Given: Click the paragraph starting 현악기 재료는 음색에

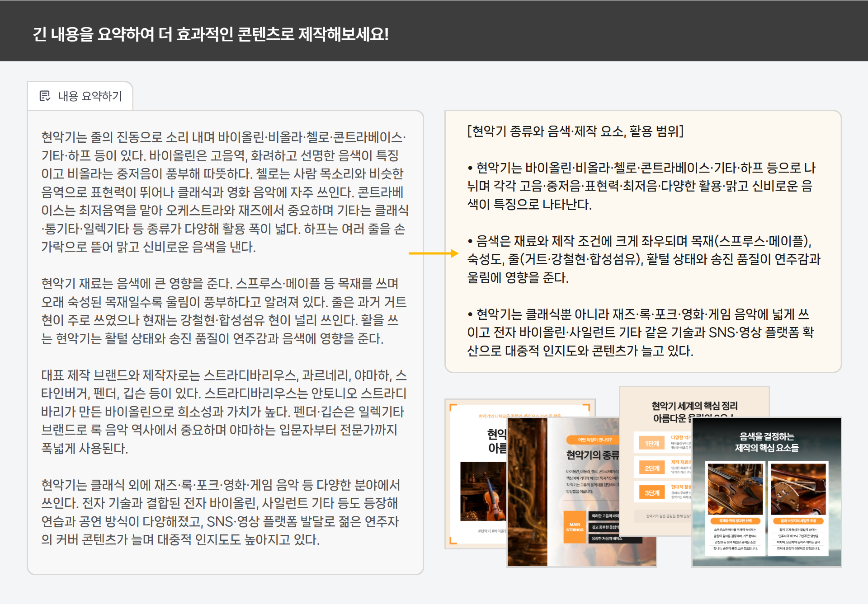Looking at the screenshot, I should click(224, 311).
